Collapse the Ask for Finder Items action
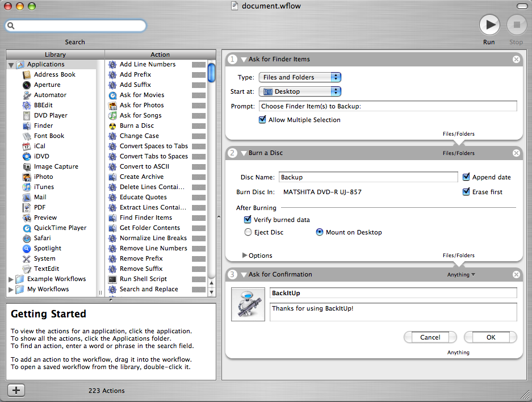 pos(244,60)
